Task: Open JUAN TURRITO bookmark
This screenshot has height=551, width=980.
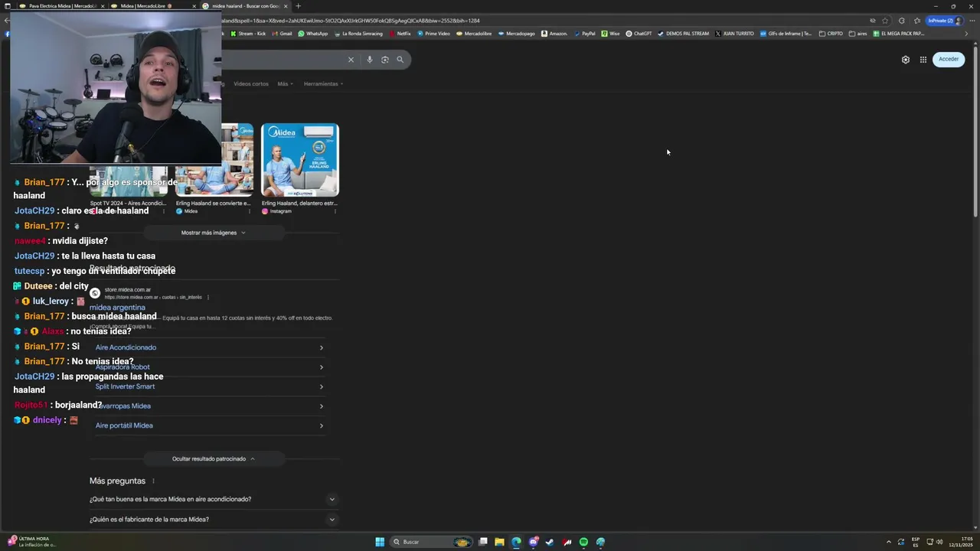Action: point(734,34)
